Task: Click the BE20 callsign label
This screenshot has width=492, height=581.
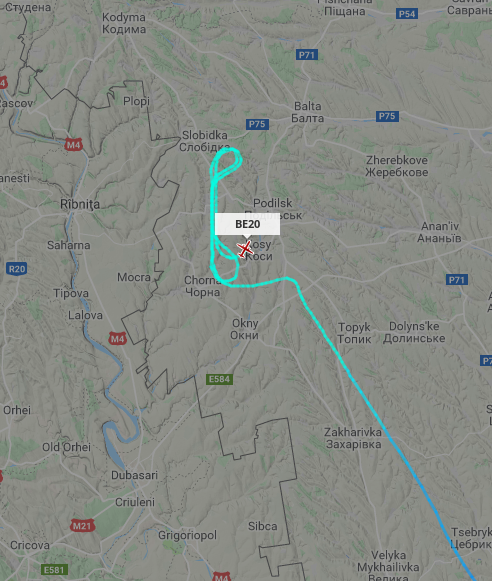Action: 247,224
